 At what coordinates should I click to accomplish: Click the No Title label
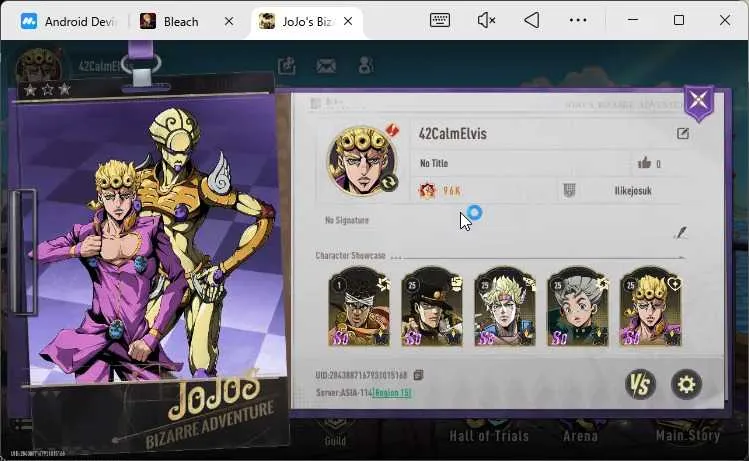tap(434, 163)
